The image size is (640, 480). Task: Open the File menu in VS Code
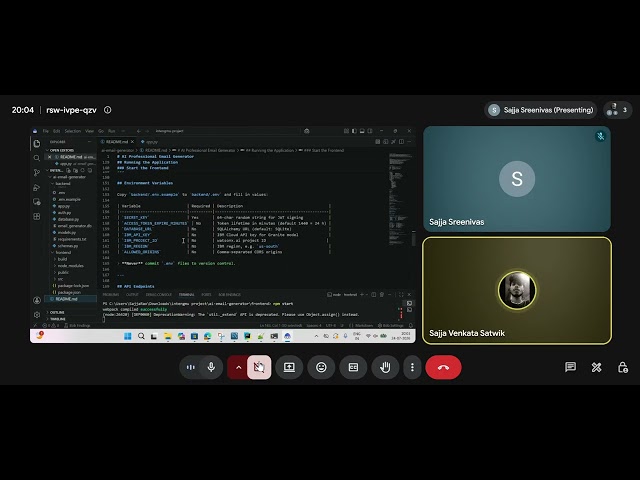(x=46, y=131)
